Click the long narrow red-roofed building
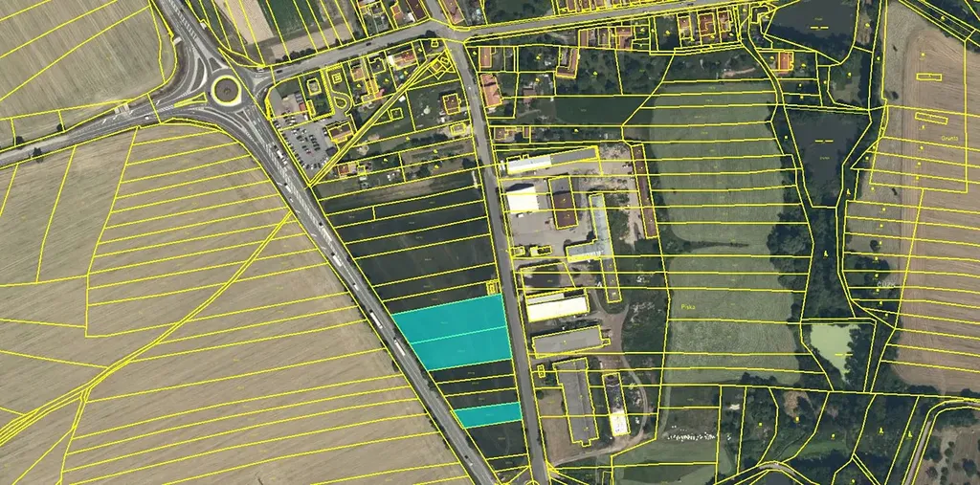980x485 pixels. [645, 200]
